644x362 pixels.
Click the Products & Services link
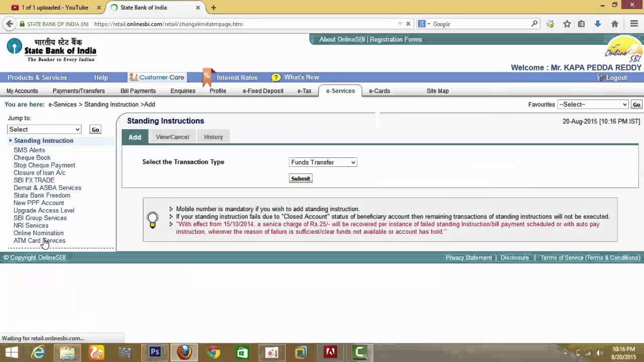[37, 77]
